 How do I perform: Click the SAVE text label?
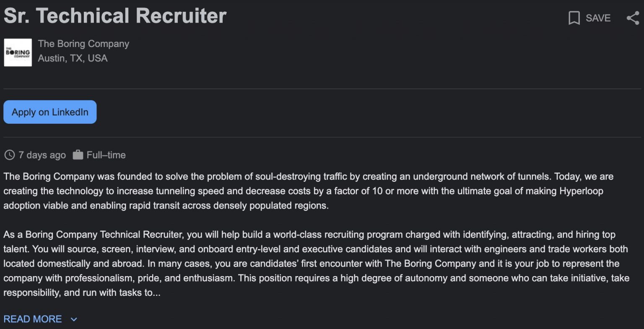pyautogui.click(x=598, y=18)
